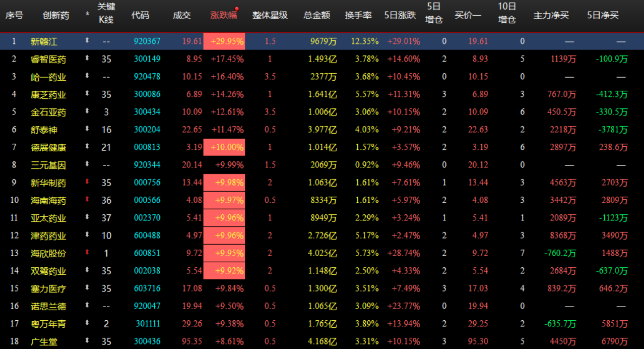Select stock name 康芝药业
This screenshot has height=349, width=644.
(x=48, y=94)
